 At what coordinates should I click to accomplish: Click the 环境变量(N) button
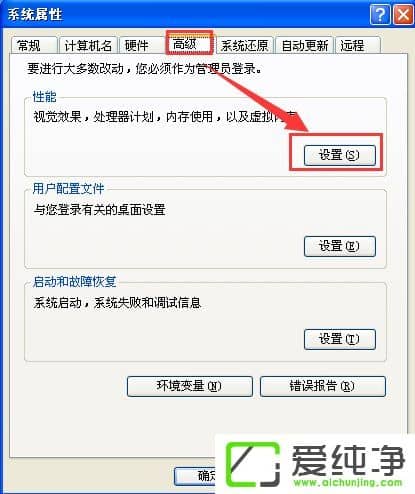[x=190, y=386]
